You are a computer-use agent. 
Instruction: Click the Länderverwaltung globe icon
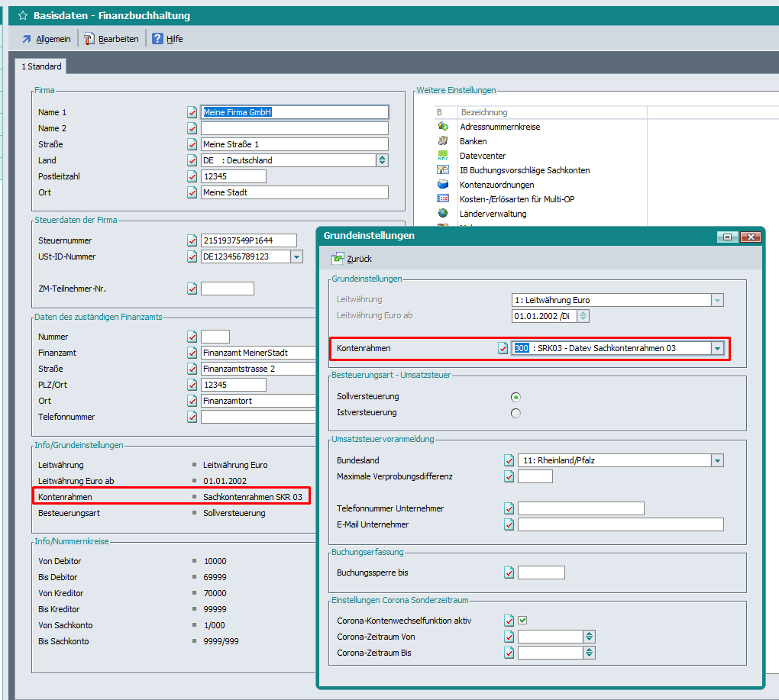pyautogui.click(x=443, y=214)
